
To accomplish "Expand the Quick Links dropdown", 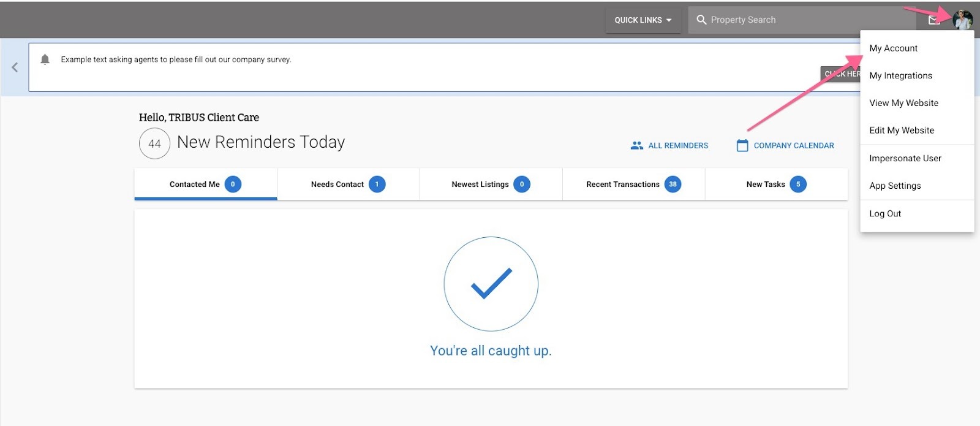I will pyautogui.click(x=643, y=20).
